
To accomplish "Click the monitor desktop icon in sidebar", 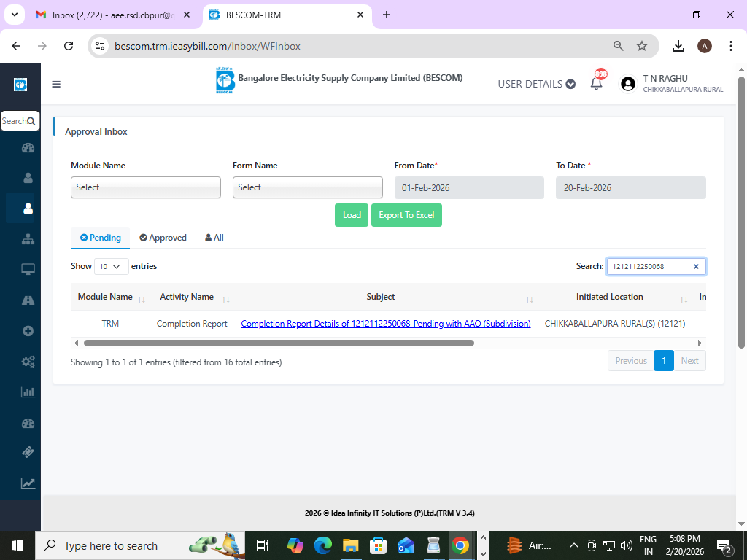I will pyautogui.click(x=28, y=270).
